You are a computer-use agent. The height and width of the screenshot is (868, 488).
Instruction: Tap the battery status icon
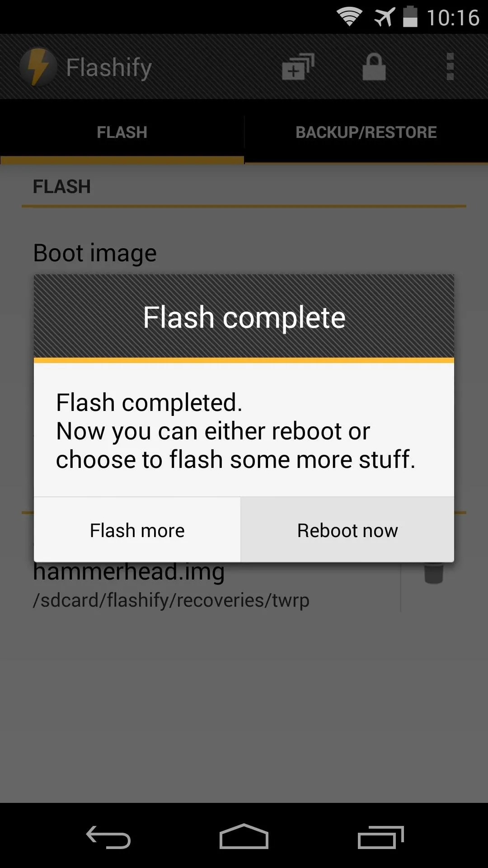click(410, 17)
